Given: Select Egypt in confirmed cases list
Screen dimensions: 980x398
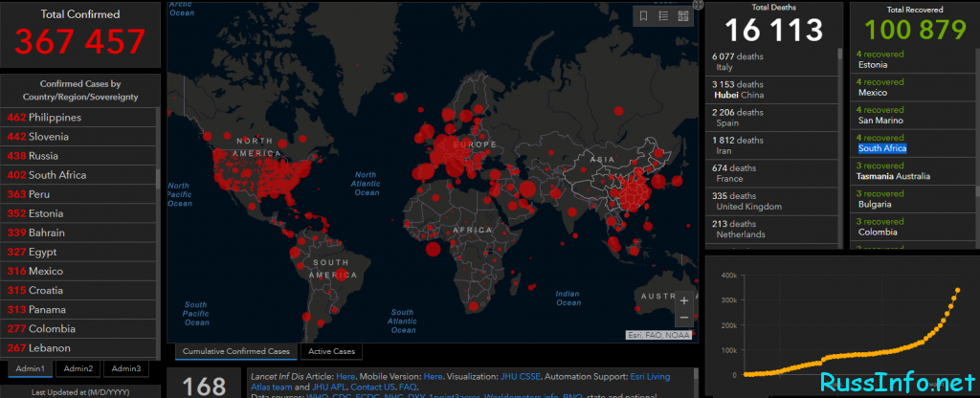Looking at the screenshot, I should point(78,253).
